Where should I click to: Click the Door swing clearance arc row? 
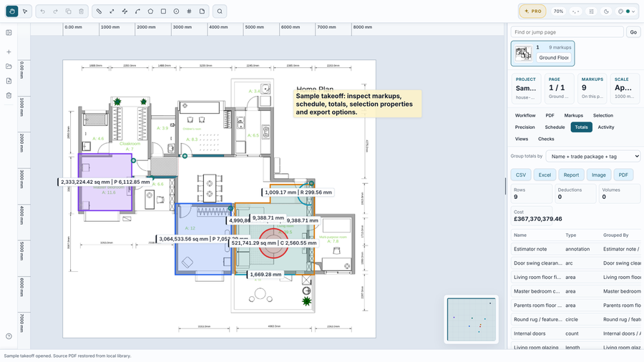pyautogui.click(x=576, y=263)
